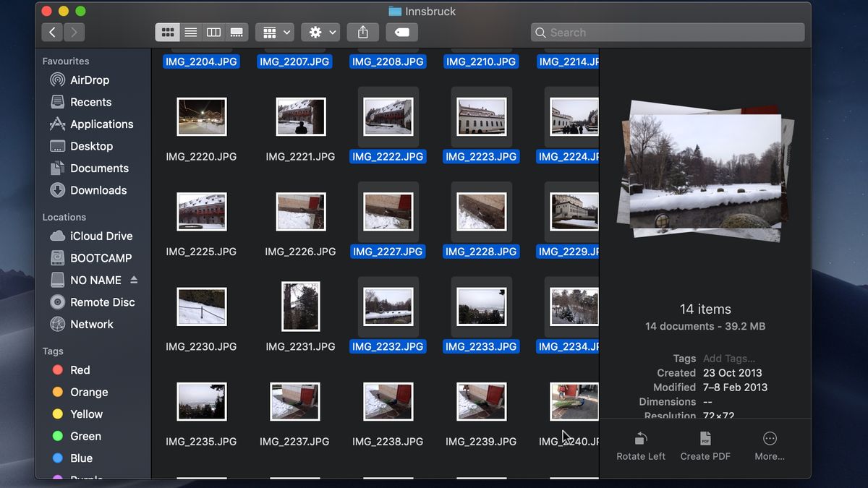This screenshot has width=868, height=488.
Task: Click the Rotate Left button
Action: point(640,445)
